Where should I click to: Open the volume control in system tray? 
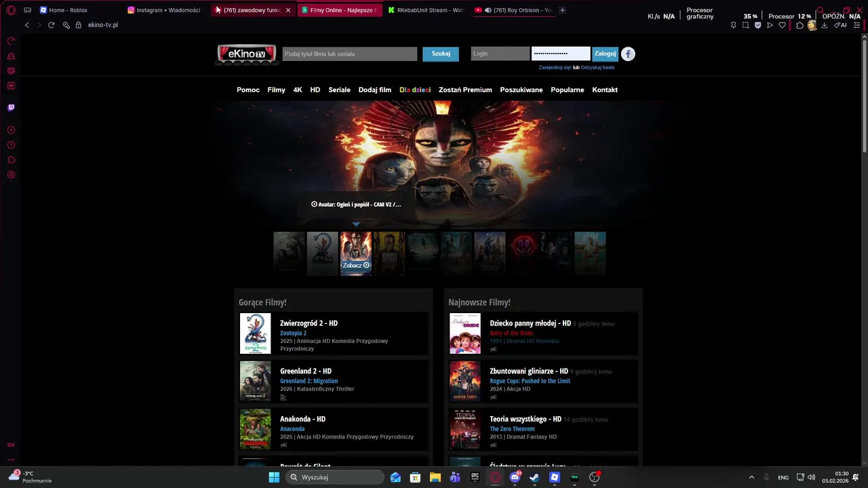[812, 477]
